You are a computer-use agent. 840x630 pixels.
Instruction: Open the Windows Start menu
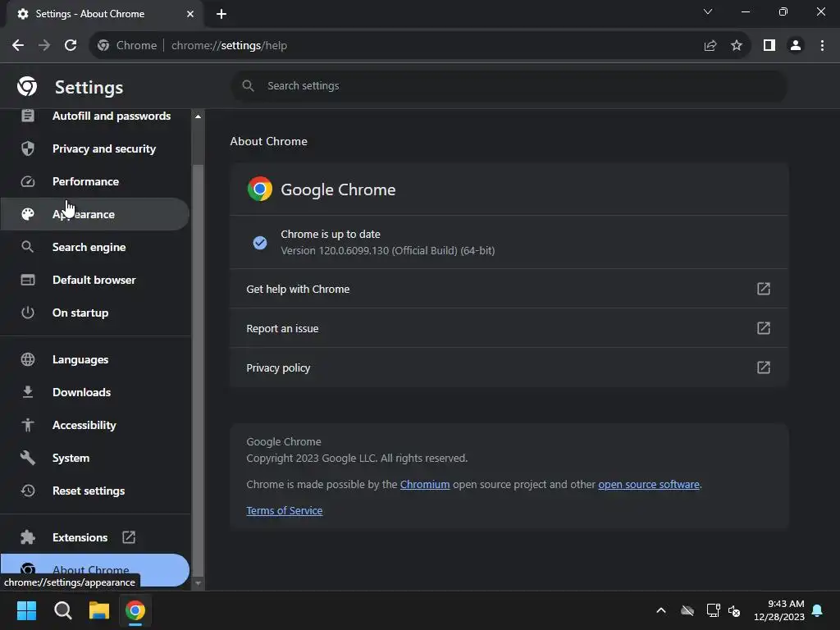(x=26, y=610)
